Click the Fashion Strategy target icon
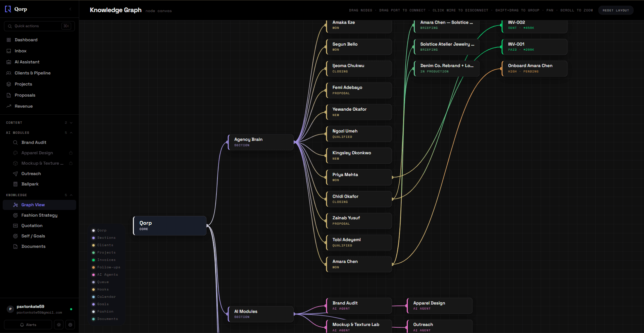The height and width of the screenshot is (333, 644). point(15,215)
